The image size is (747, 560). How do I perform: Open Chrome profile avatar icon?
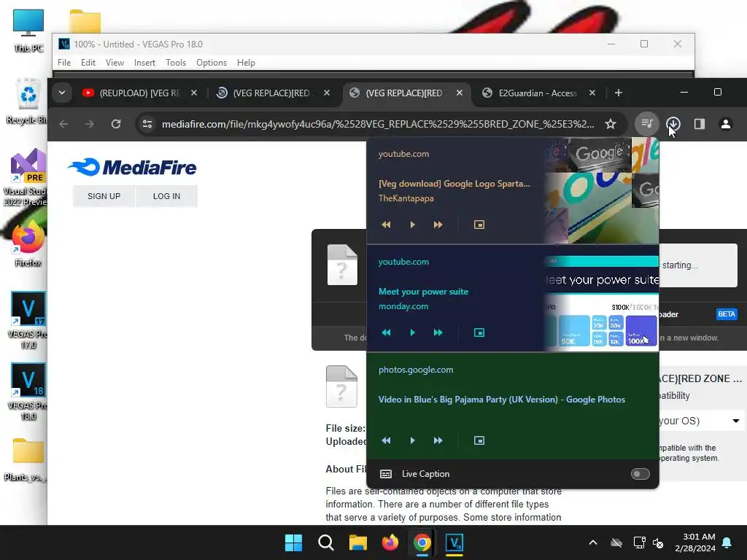click(x=726, y=124)
